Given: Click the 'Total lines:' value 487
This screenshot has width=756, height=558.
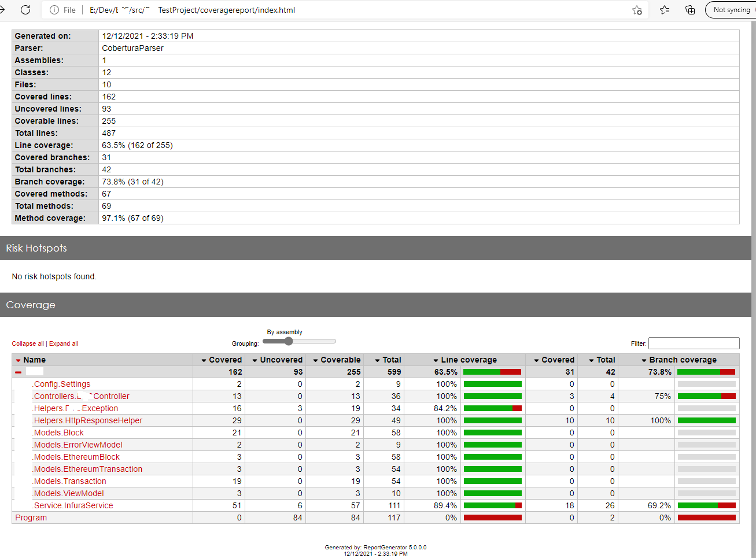Looking at the screenshot, I should pos(109,133).
